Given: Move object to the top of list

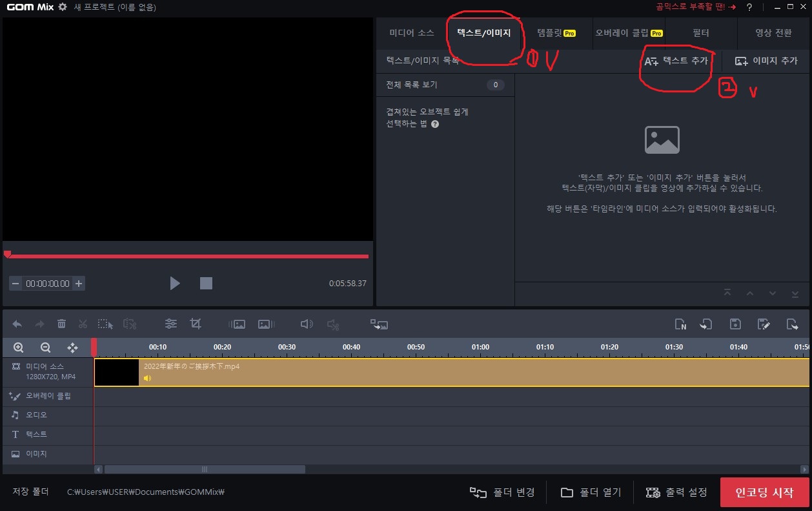Looking at the screenshot, I should (x=727, y=293).
